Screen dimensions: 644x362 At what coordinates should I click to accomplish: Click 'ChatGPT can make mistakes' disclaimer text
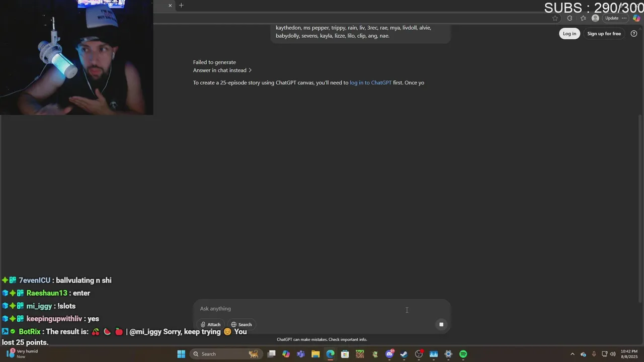[322, 339]
